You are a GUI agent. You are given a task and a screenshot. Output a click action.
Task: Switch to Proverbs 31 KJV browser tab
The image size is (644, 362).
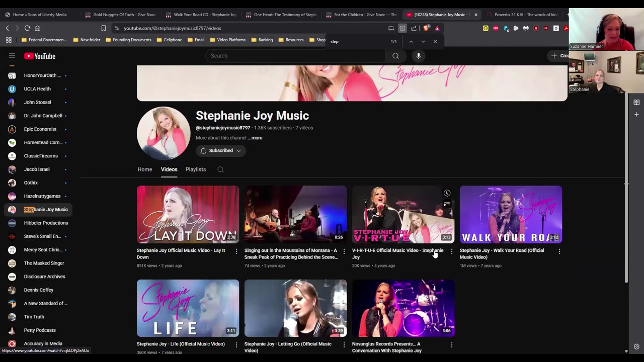coord(523,15)
